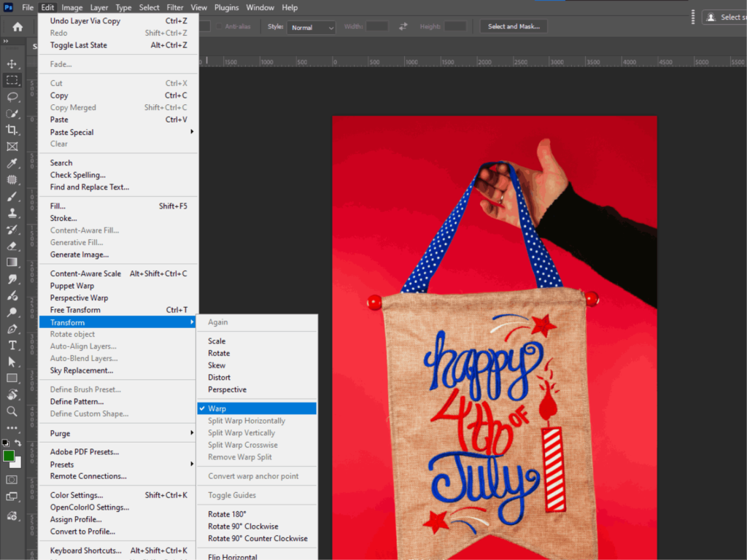The height and width of the screenshot is (560, 747).
Task: Open the Filter menu
Action: [x=175, y=7]
